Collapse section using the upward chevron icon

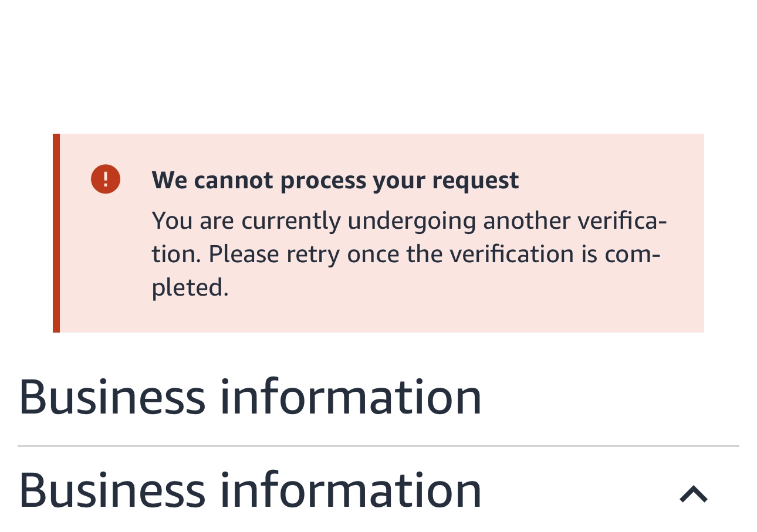694,494
